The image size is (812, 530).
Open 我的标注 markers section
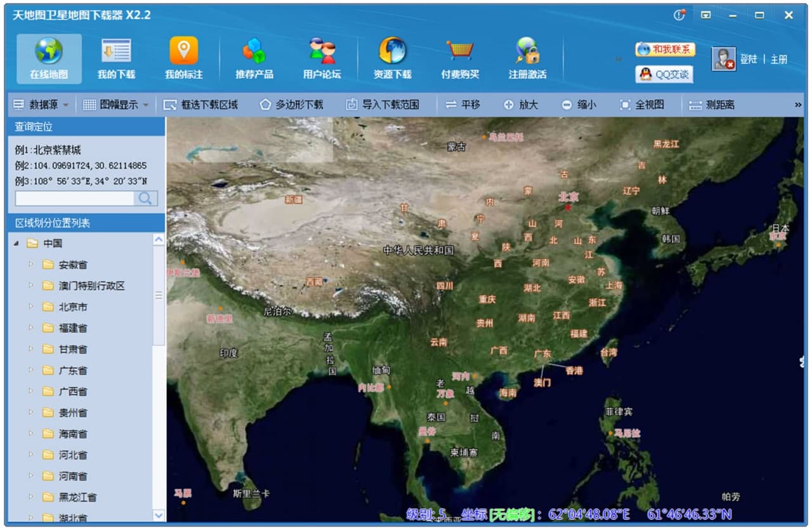click(x=183, y=58)
